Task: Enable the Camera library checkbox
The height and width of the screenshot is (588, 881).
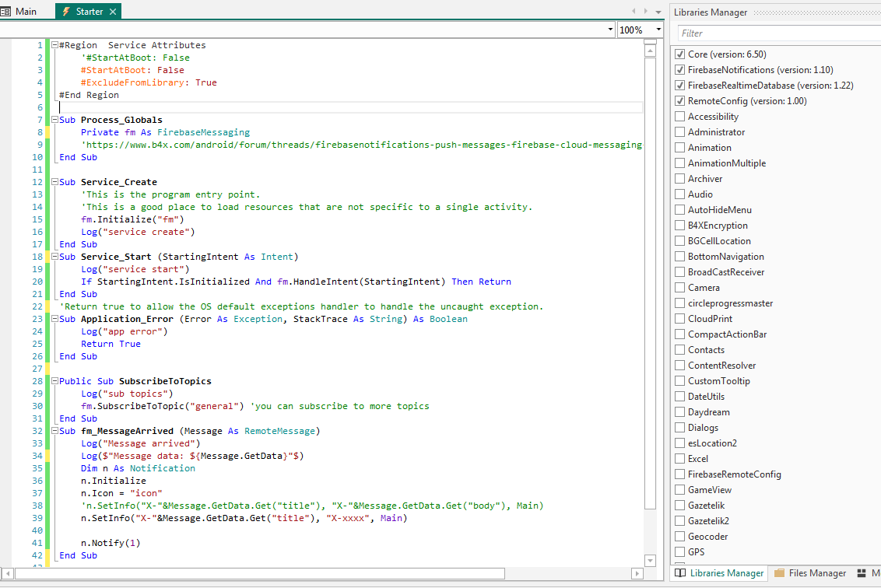Action: [679, 288]
